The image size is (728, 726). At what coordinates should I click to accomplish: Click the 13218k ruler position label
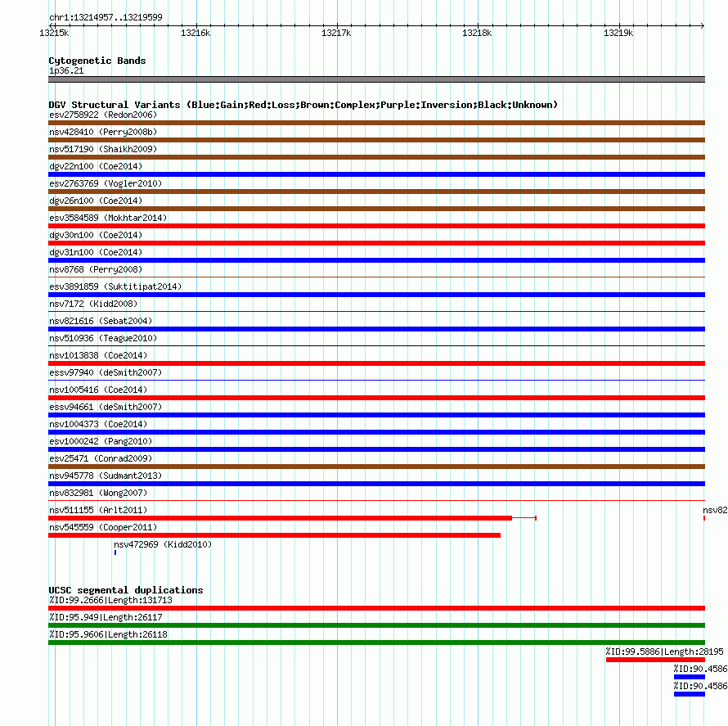point(477,33)
